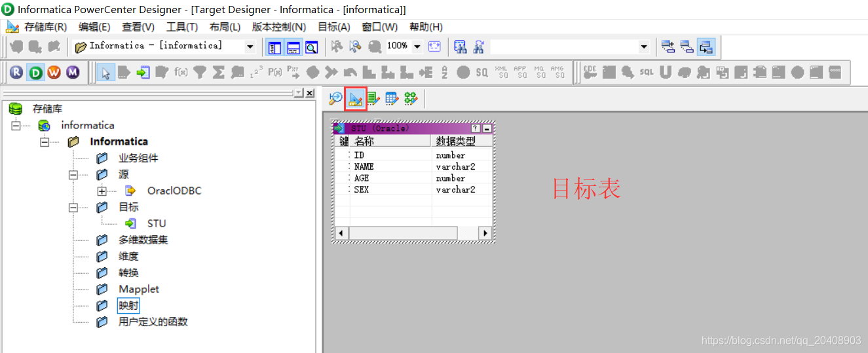
Task: Select the 多维数据集 folder
Action: [x=143, y=240]
